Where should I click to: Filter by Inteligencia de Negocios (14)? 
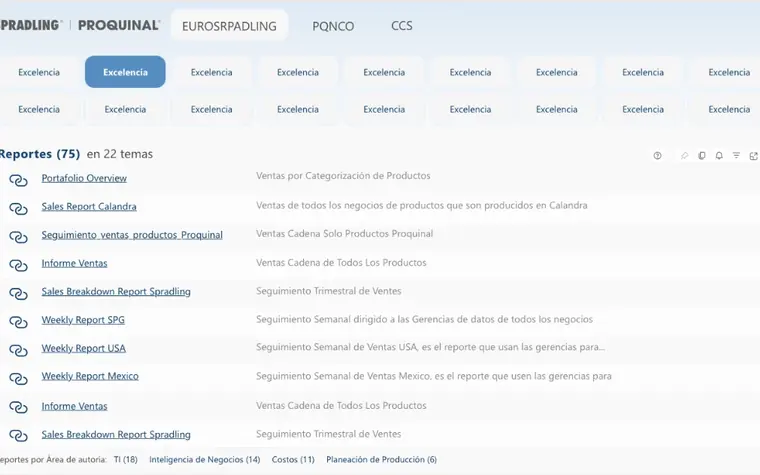point(205,459)
